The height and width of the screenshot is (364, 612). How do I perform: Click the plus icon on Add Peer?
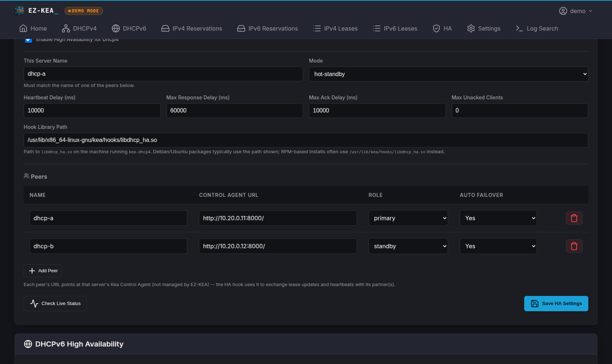(32, 271)
